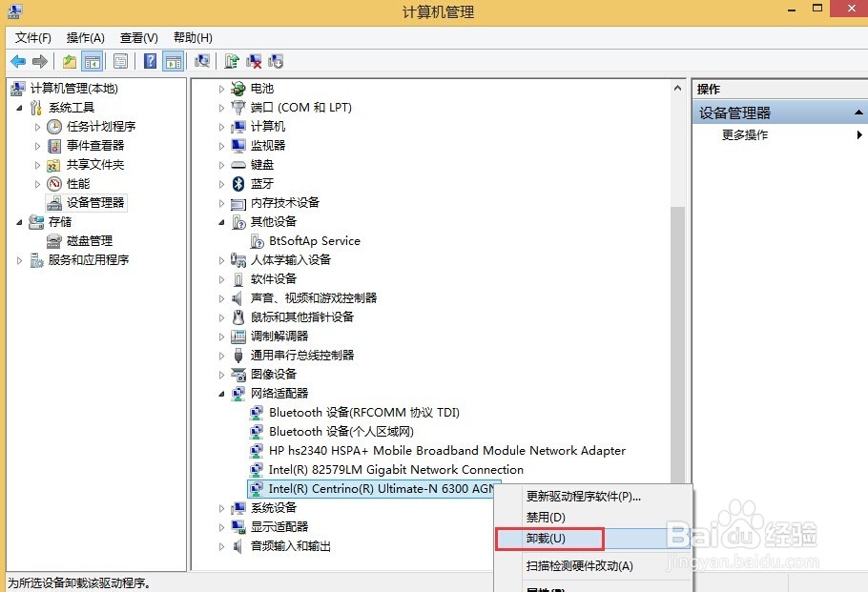The width and height of the screenshot is (868, 592).
Task: Open the 操作(A) menu
Action: pos(85,37)
